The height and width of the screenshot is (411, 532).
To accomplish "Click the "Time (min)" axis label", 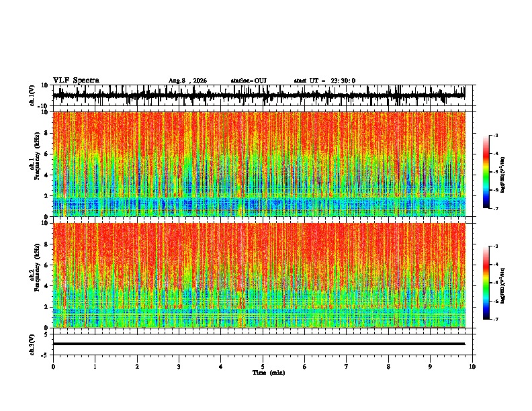I will pyautogui.click(x=269, y=373).
